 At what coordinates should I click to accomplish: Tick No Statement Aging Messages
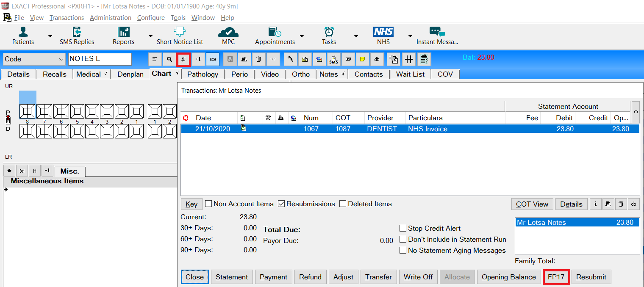tap(403, 250)
